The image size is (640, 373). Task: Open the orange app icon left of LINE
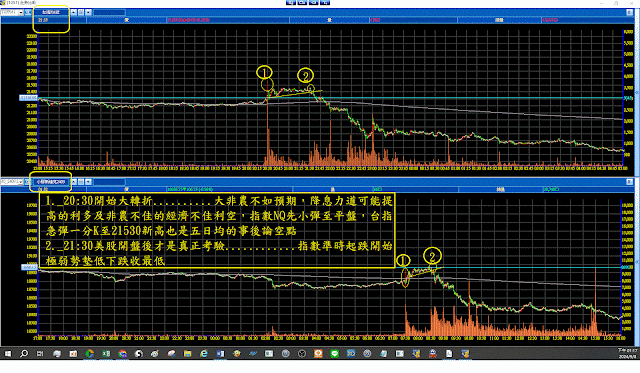pos(318,354)
